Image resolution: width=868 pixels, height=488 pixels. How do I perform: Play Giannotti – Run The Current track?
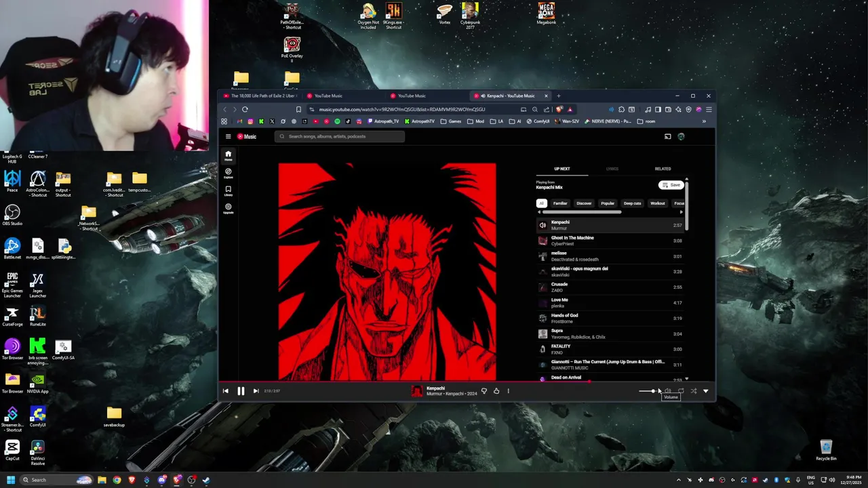[610, 365]
